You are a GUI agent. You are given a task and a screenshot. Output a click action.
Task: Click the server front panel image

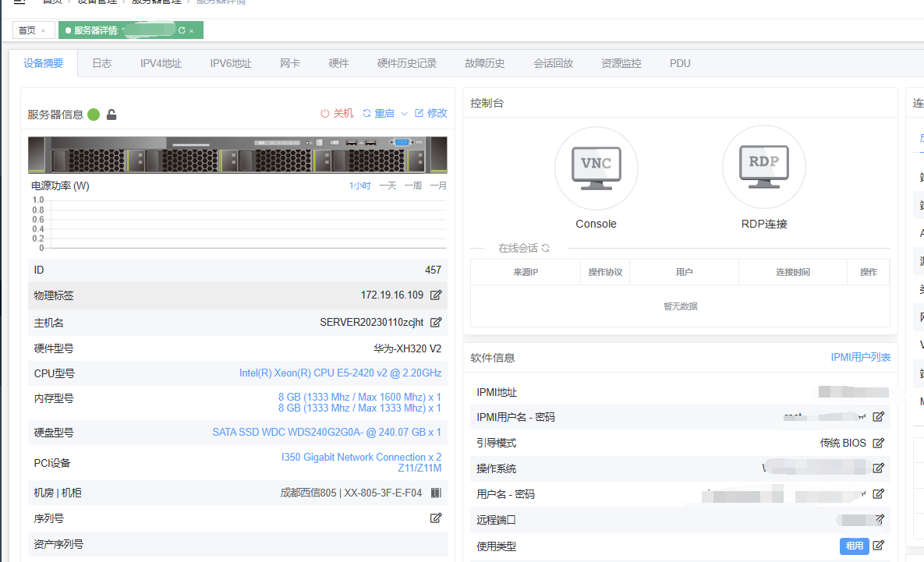point(237,155)
